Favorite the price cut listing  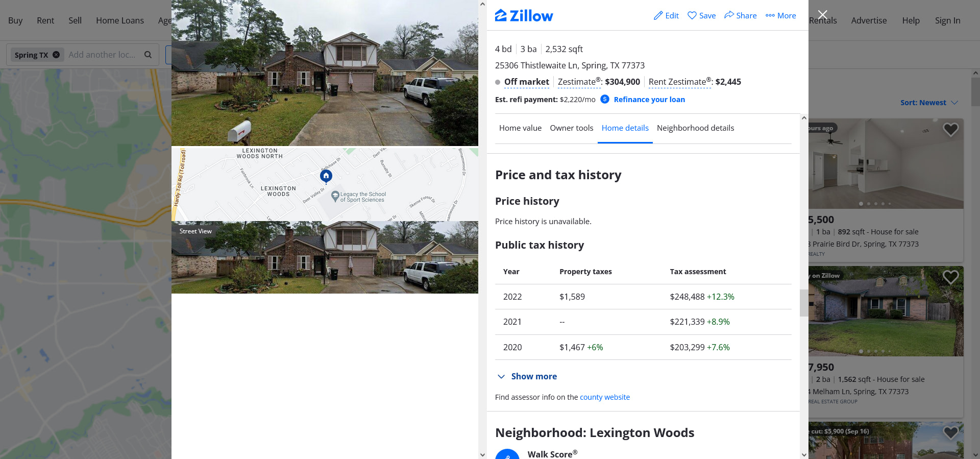tap(950, 432)
